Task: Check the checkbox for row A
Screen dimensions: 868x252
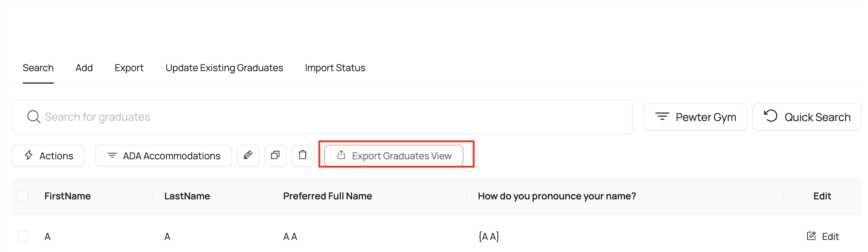Action: [x=23, y=236]
